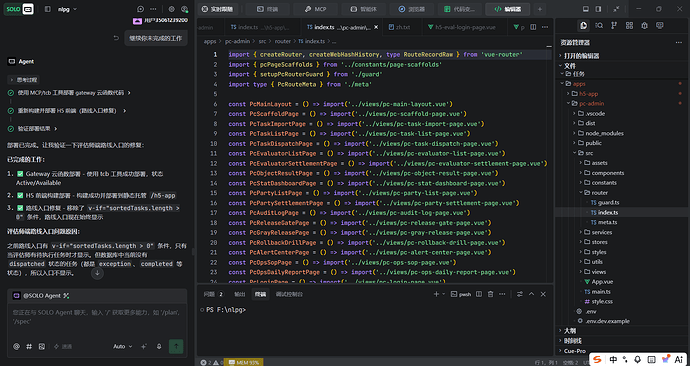Image resolution: width=690 pixels, height=366 pixels.
Task: Maximize terminal panel with the up chevron
Action: coord(531,294)
